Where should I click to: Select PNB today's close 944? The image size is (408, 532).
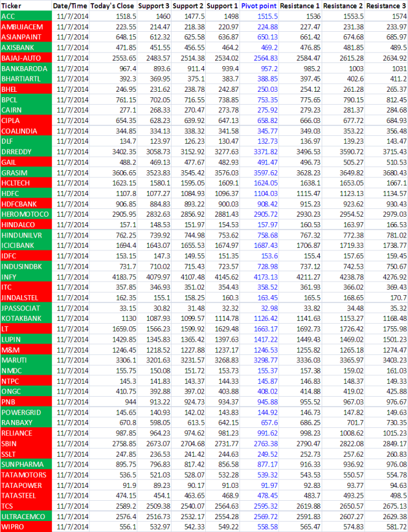(x=130, y=402)
